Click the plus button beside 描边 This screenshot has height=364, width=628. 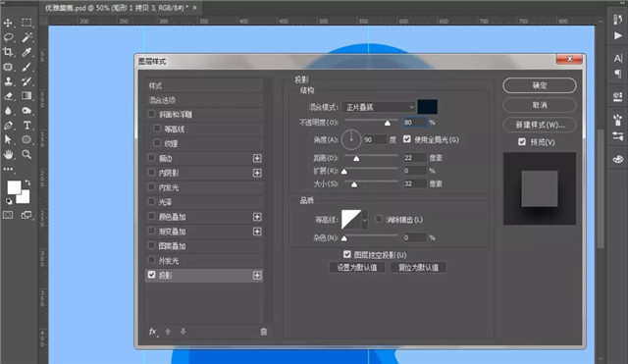point(257,159)
